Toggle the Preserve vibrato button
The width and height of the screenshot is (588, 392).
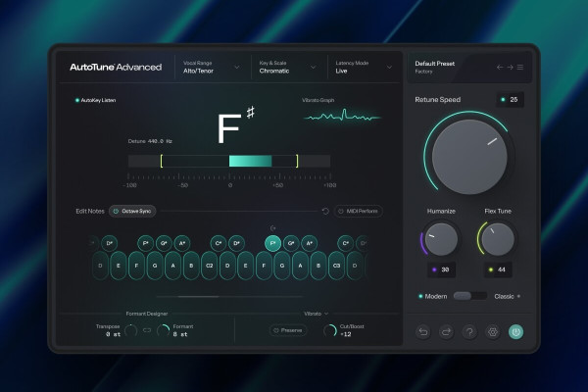(288, 330)
